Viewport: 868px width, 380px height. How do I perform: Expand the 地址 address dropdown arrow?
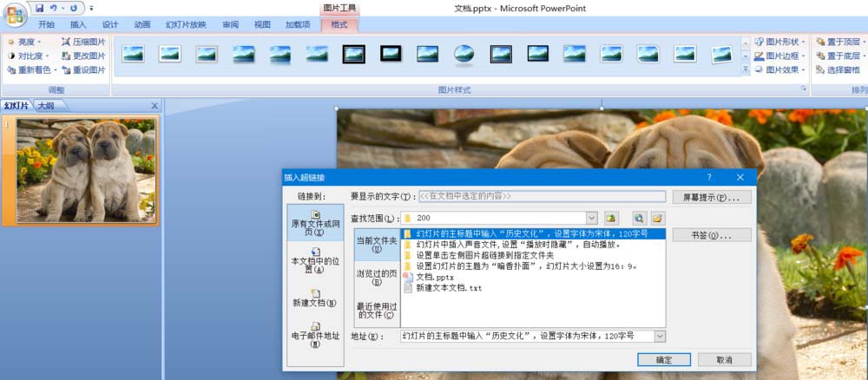point(660,336)
